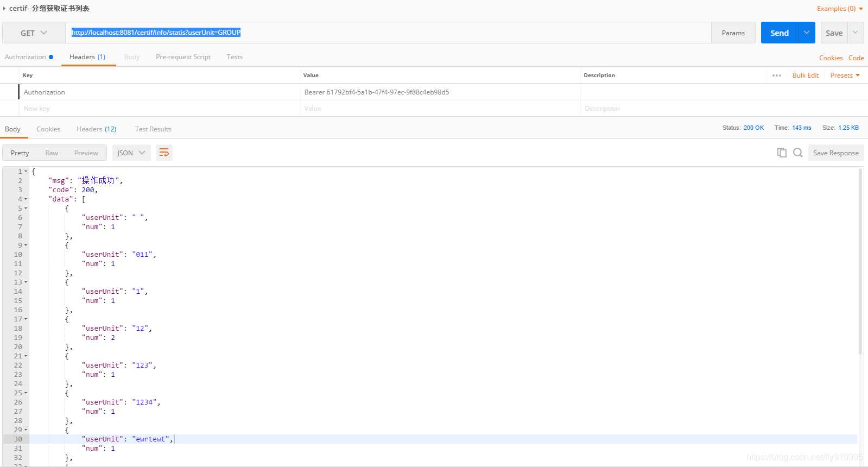Toggle line wrap icon in response toolbar

[164, 153]
